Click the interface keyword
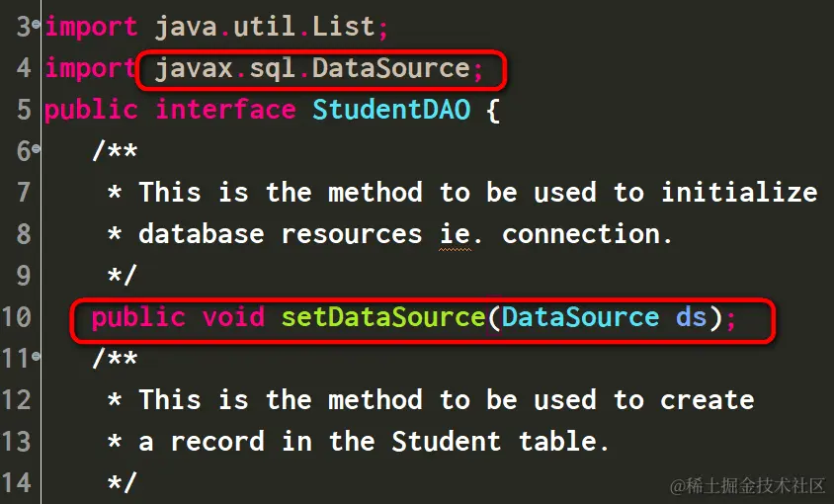Image resolution: width=834 pixels, height=504 pixels. pos(225,110)
